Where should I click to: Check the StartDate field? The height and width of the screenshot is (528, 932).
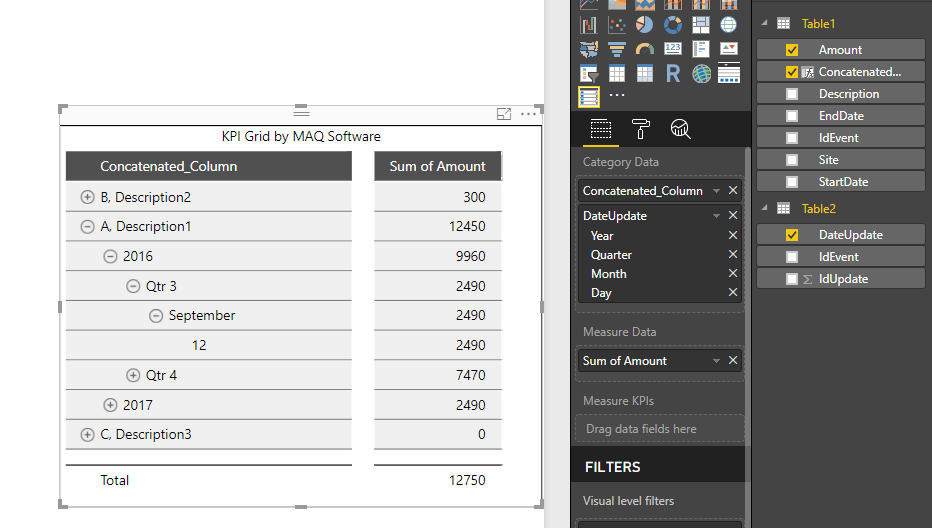tap(792, 182)
